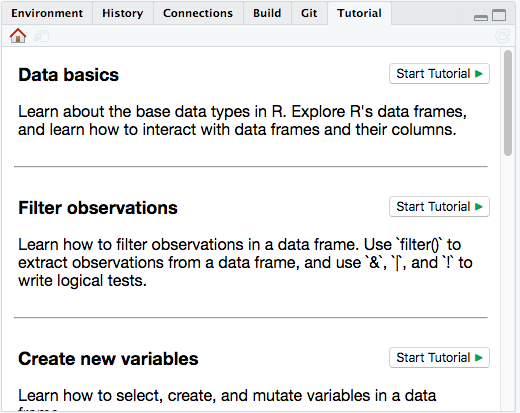Open the History tab
Screen dimensions: 520x413
tap(123, 13)
